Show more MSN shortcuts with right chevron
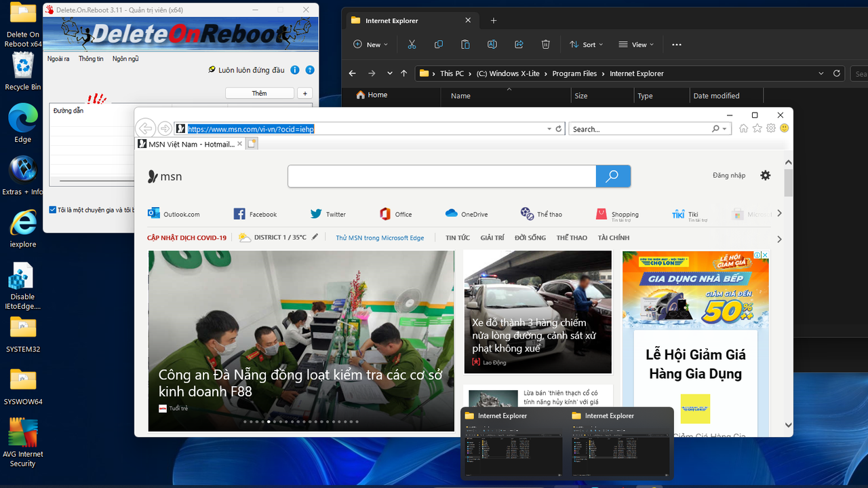Screen dimensions: 868x488 779,213
